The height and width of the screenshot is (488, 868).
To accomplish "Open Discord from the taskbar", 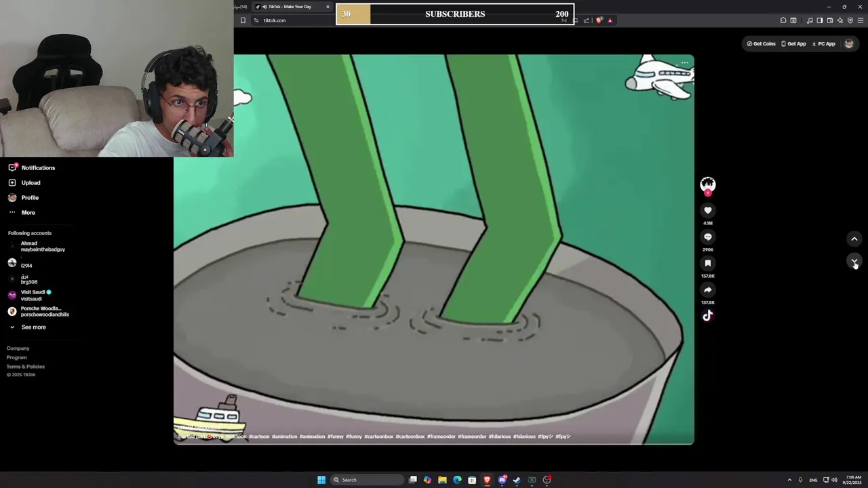I will [502, 480].
